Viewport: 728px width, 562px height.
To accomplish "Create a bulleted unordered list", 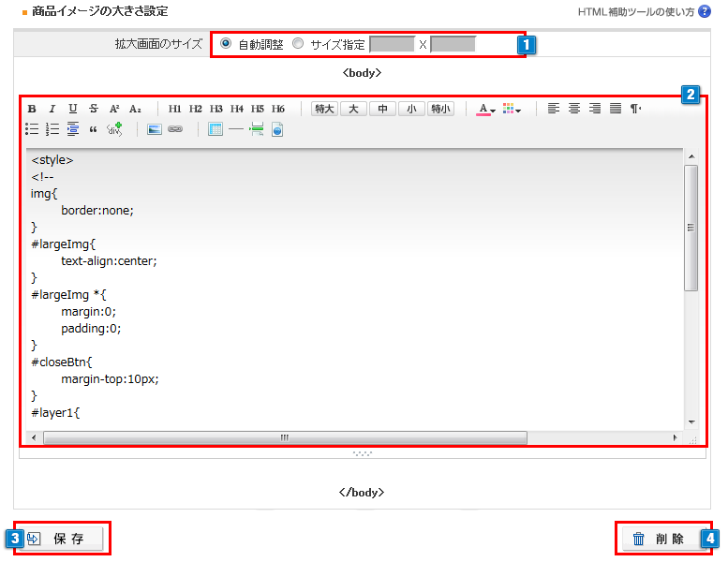I will pyautogui.click(x=32, y=130).
